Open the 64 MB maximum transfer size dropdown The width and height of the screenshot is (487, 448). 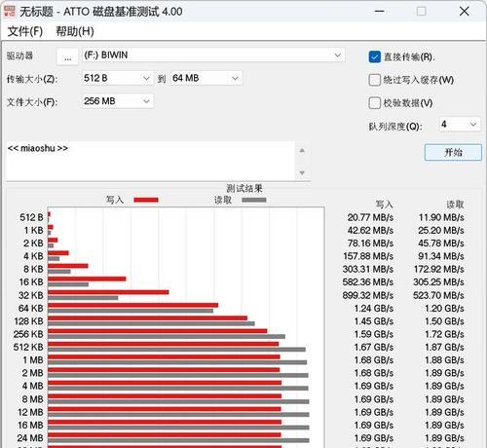[206, 78]
